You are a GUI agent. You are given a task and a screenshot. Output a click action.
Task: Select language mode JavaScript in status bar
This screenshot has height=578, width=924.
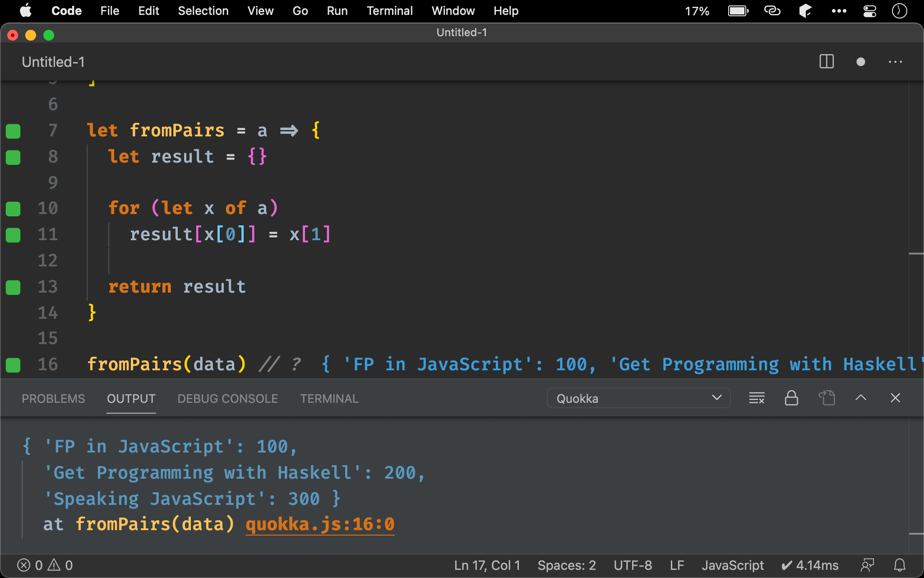[732, 565]
